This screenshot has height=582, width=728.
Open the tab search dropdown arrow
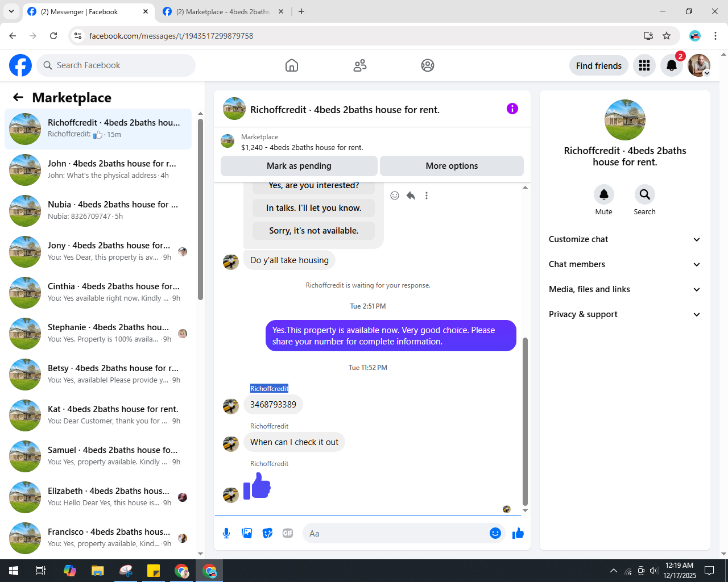pos(11,11)
